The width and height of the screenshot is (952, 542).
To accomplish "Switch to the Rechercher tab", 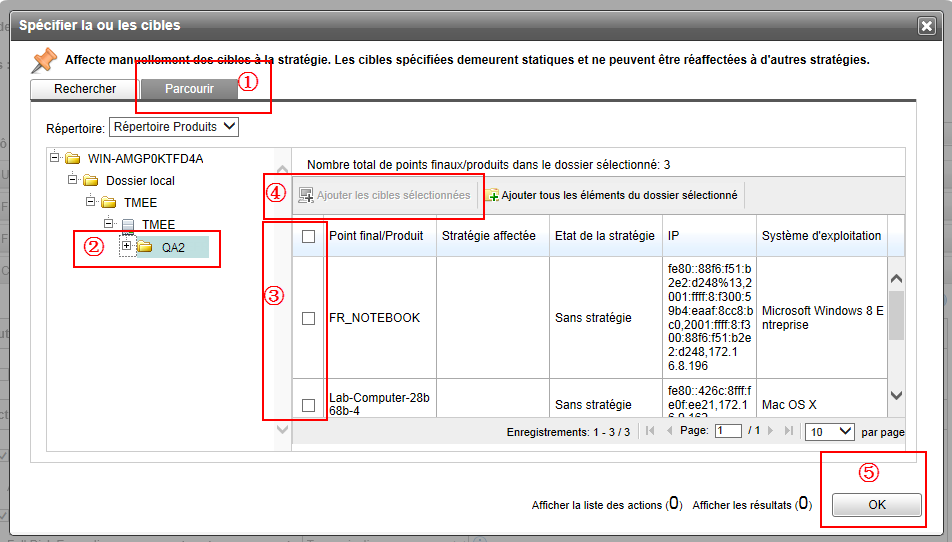I will point(85,89).
